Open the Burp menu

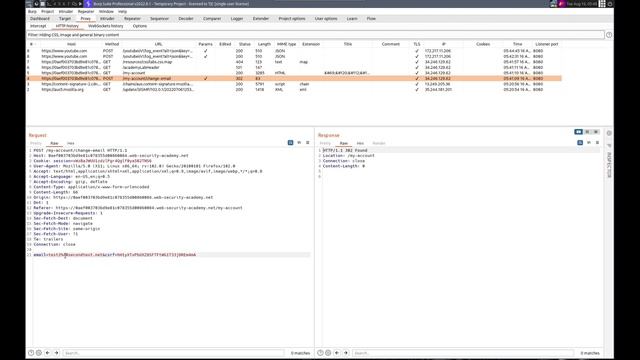click(x=32, y=11)
